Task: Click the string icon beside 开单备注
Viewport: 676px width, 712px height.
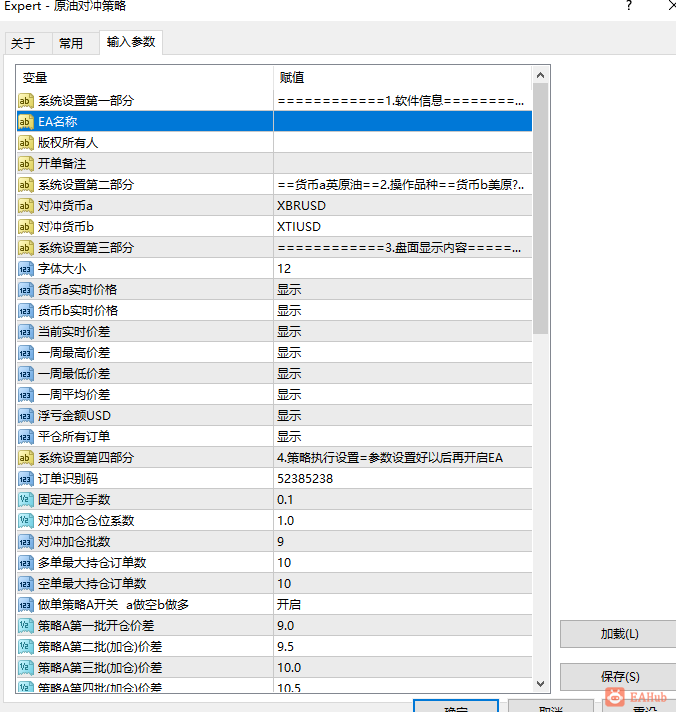Action: coord(26,163)
